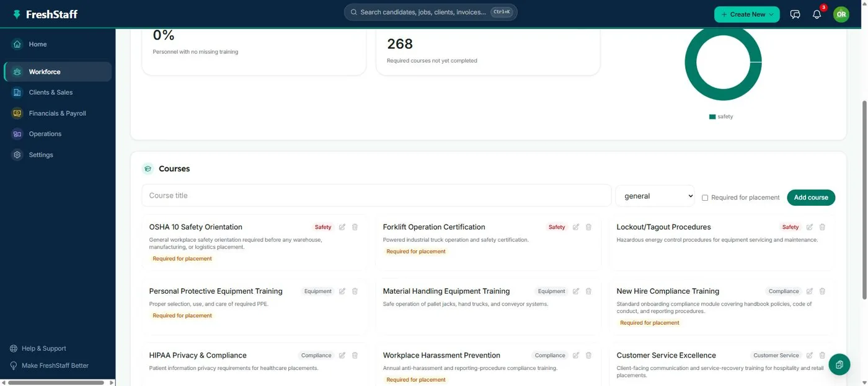The image size is (868, 386).
Task: Open the notifications bell icon
Action: [817, 14]
